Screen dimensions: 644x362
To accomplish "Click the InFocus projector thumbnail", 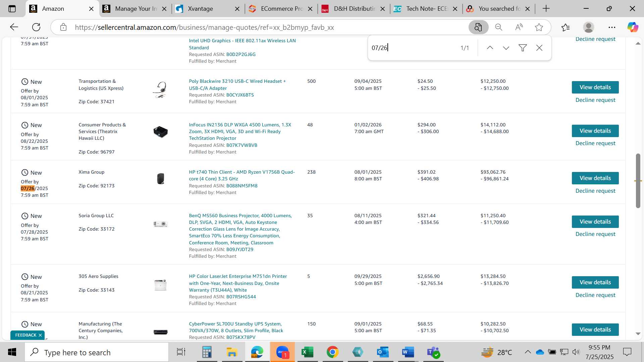I will click(x=160, y=132).
